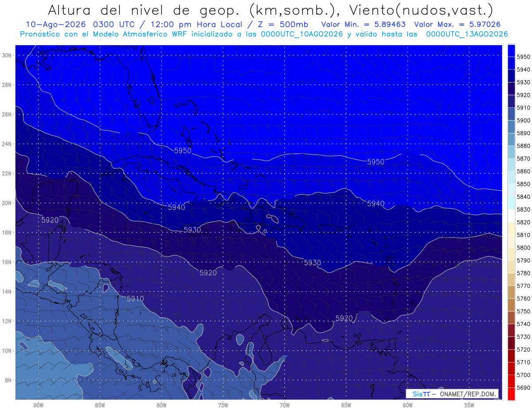This screenshot has height=411, width=532.
Task: Click the 5740 value on the color scale
Action: [523, 324]
